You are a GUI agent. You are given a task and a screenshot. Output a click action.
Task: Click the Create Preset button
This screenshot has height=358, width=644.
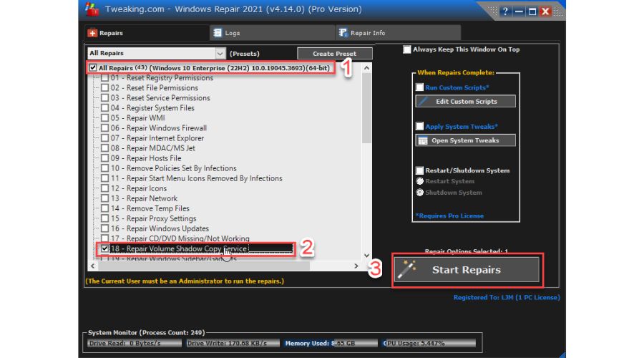[335, 54]
